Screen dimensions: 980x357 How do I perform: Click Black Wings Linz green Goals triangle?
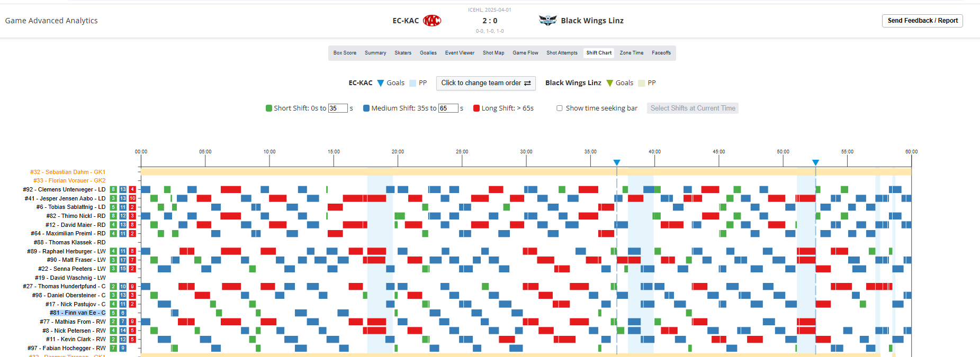point(610,83)
